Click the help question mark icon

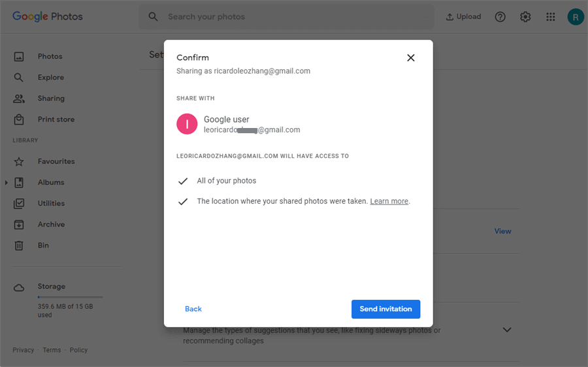click(x=500, y=17)
